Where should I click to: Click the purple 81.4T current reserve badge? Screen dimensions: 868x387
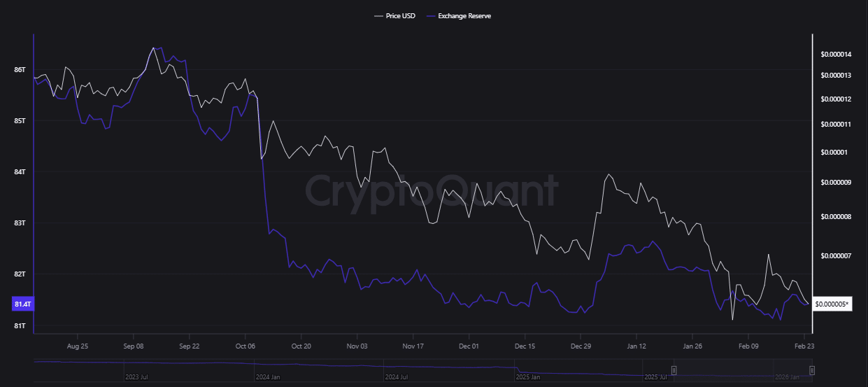(x=22, y=304)
